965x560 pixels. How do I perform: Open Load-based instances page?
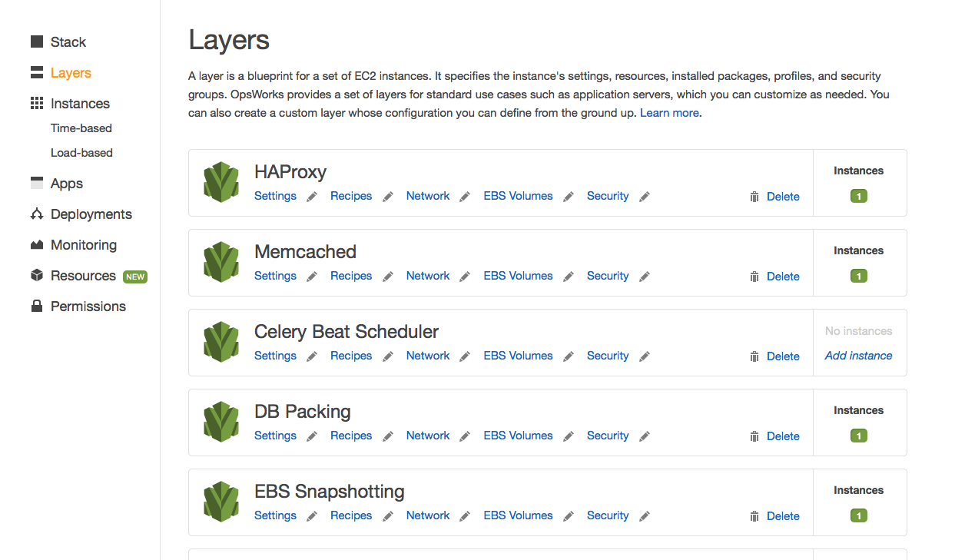(81, 153)
